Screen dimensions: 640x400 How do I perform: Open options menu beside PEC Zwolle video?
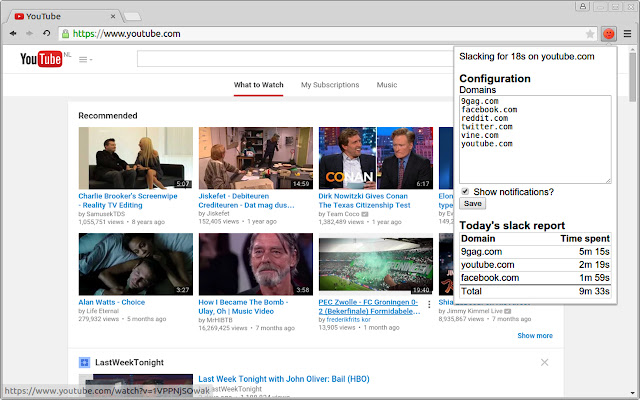(429, 304)
